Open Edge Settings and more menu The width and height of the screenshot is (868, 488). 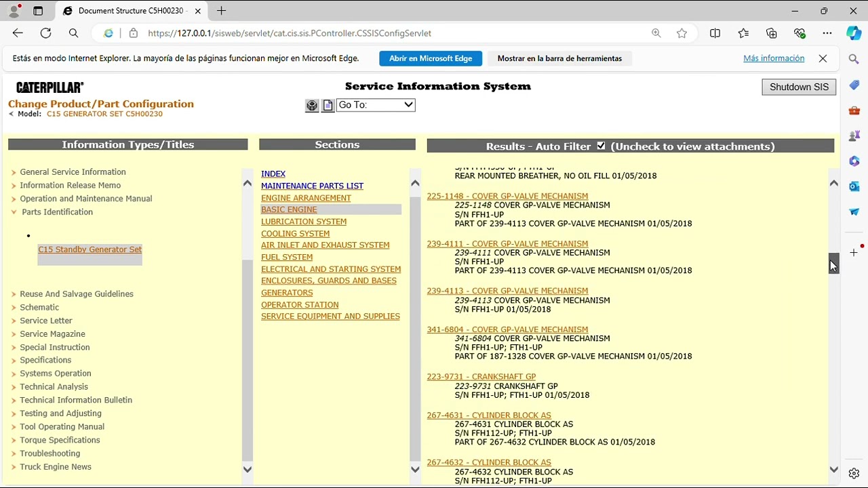coord(827,33)
